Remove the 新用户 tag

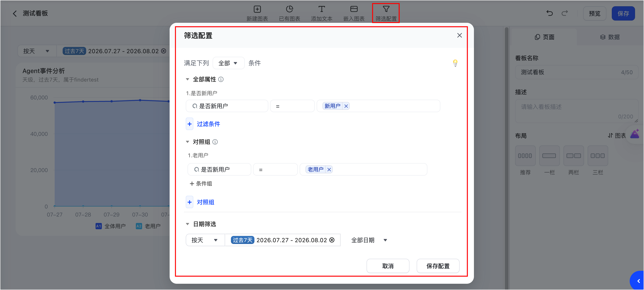pos(346,106)
